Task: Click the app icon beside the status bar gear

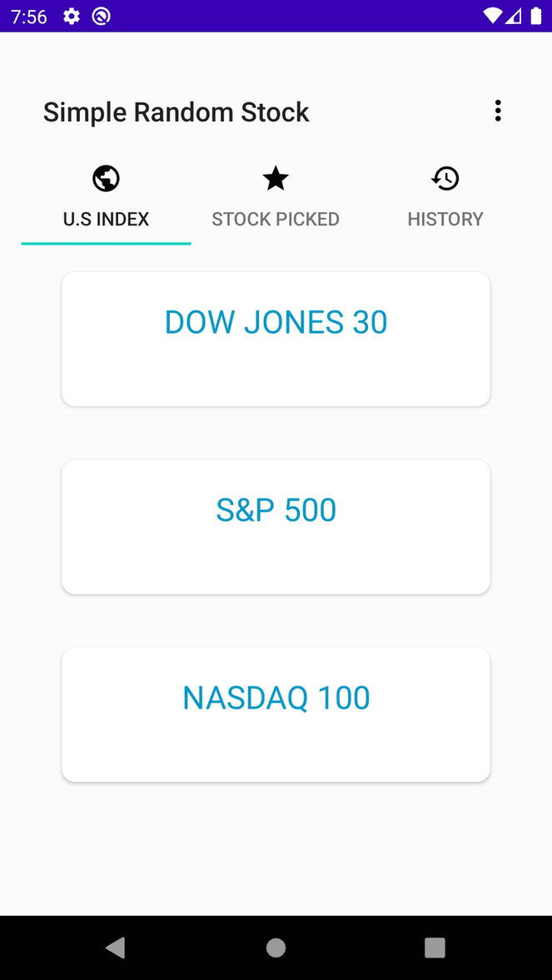Action: pyautogui.click(x=101, y=16)
